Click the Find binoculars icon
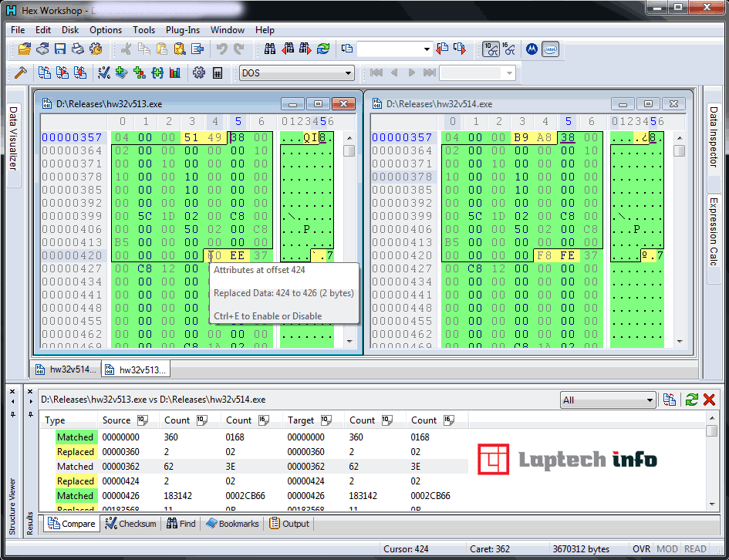This screenshot has width=729, height=560. (270, 49)
